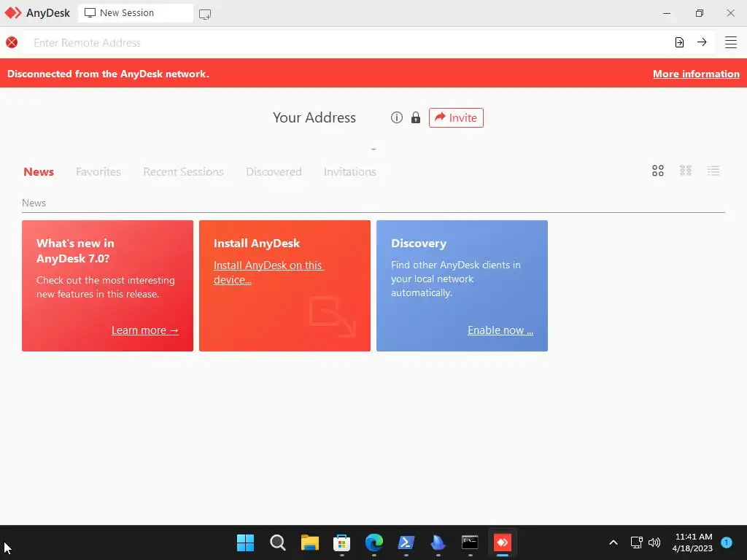This screenshot has height=560, width=747.
Task: Add a new session tab
Action: click(x=205, y=14)
